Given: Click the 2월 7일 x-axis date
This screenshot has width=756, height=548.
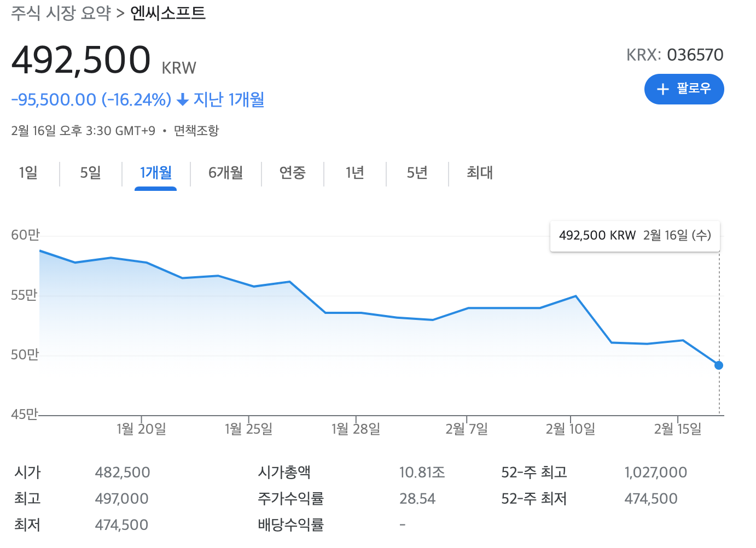Looking at the screenshot, I should pos(467,429).
